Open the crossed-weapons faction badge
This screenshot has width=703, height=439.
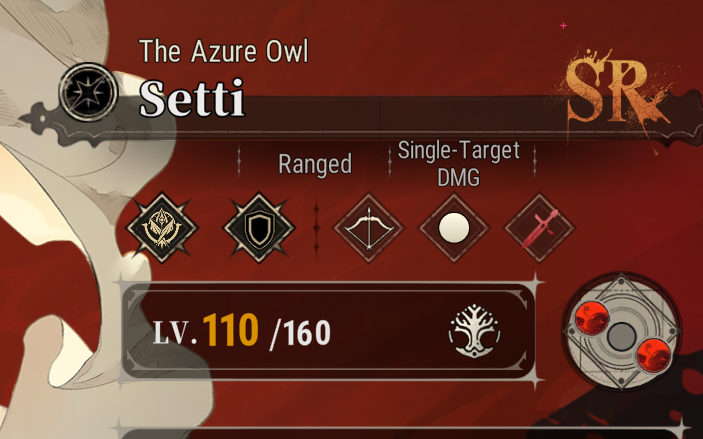162,227
